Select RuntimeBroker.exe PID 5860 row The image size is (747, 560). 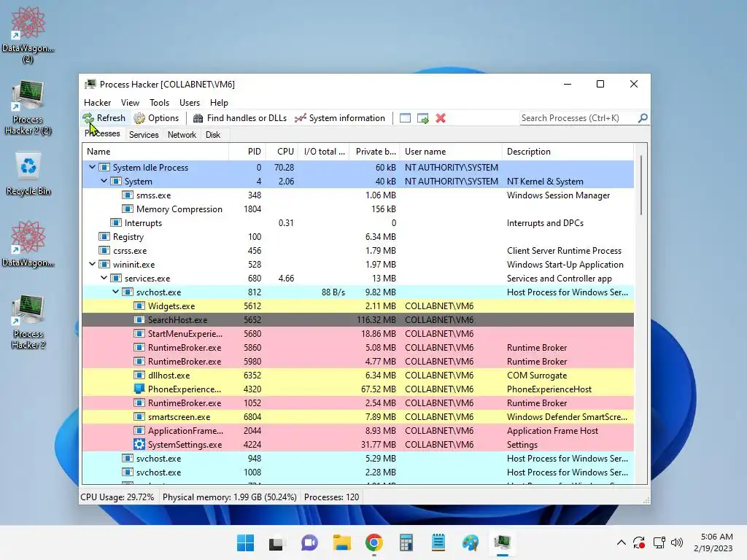click(x=357, y=348)
